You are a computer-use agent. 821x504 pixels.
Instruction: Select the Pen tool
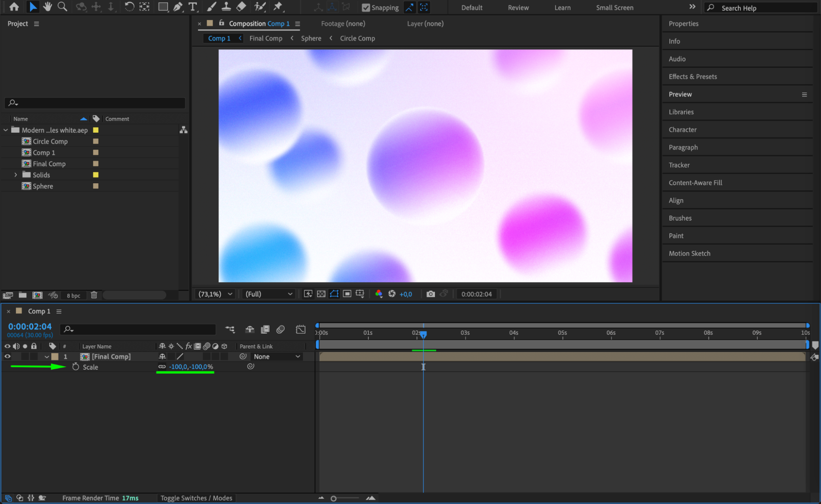tap(178, 7)
